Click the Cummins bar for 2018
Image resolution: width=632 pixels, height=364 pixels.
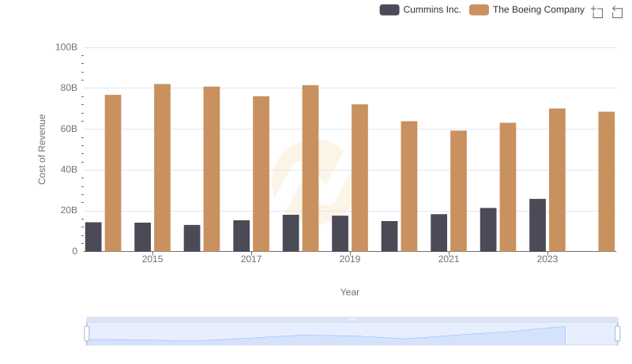click(x=291, y=233)
